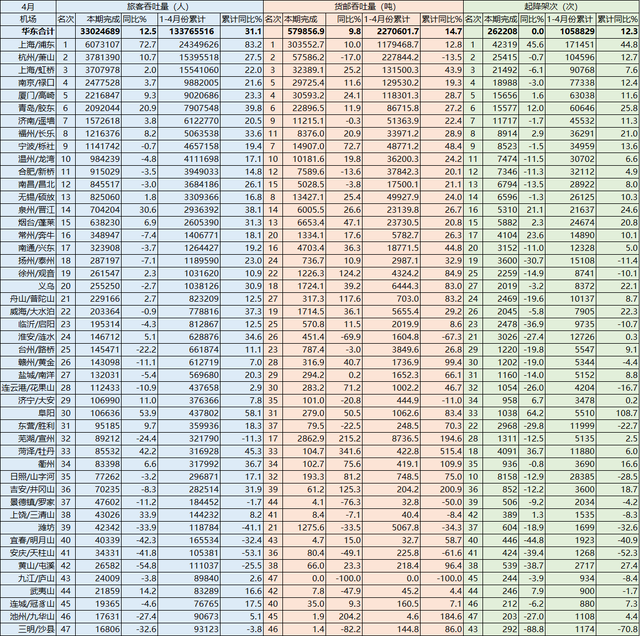Click cumulative movements total 1058829
Image resolution: width=640 pixels, height=636 pixels.
click(x=576, y=31)
